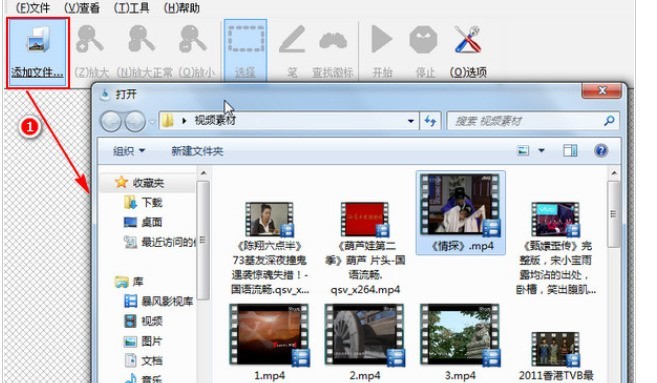Expand the view options dropdown arrow
The image size is (657, 383).
tap(541, 150)
